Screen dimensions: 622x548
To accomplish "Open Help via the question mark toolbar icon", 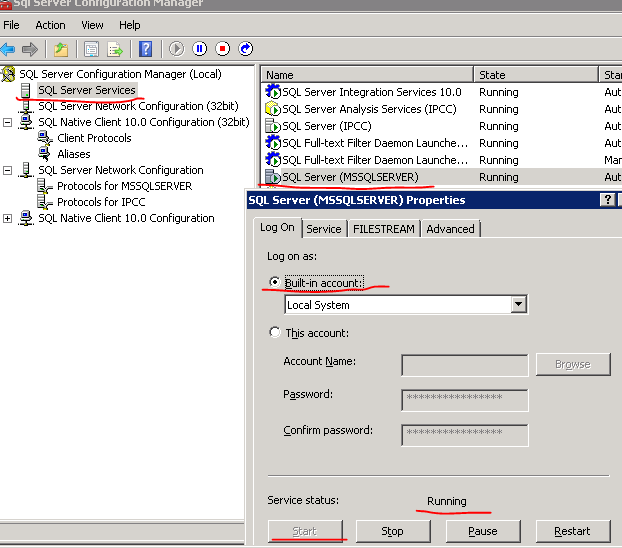I will pos(146,49).
